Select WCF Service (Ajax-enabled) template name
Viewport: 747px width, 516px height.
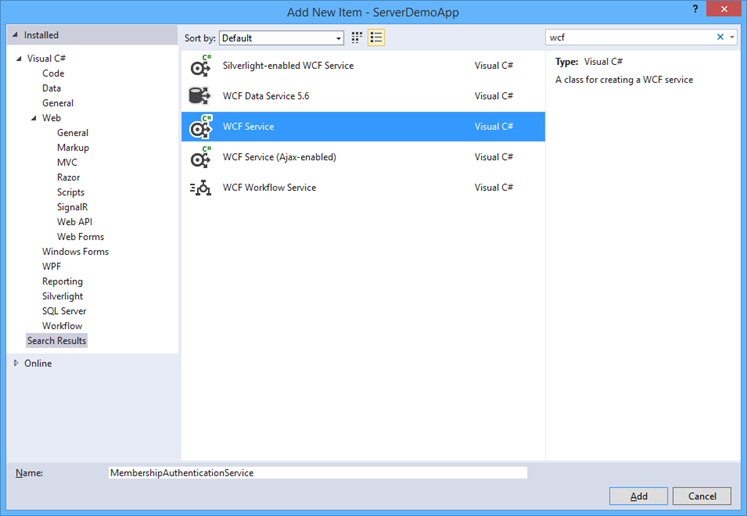[x=279, y=157]
